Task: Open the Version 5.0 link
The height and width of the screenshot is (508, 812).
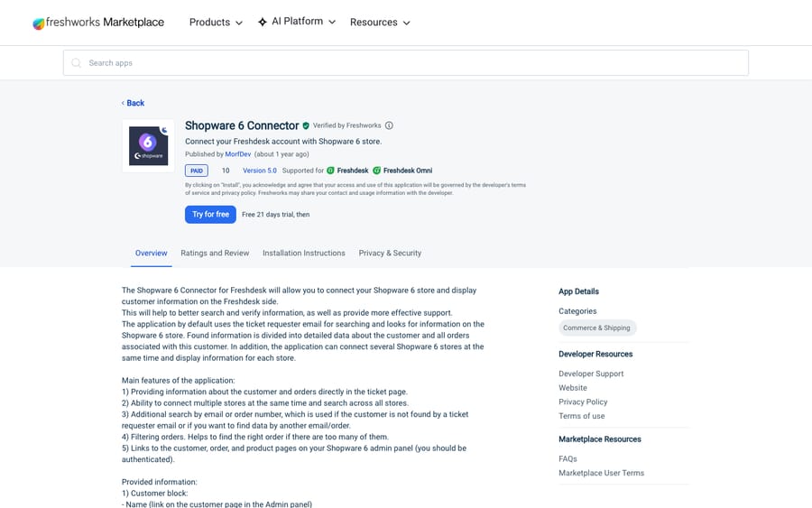Action: coord(260,171)
